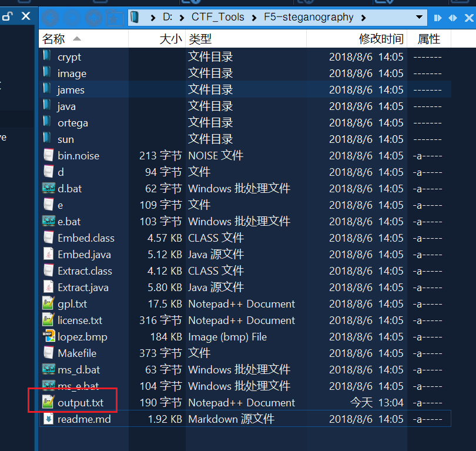
Task: Click the sun folder icon
Action: (x=47, y=139)
